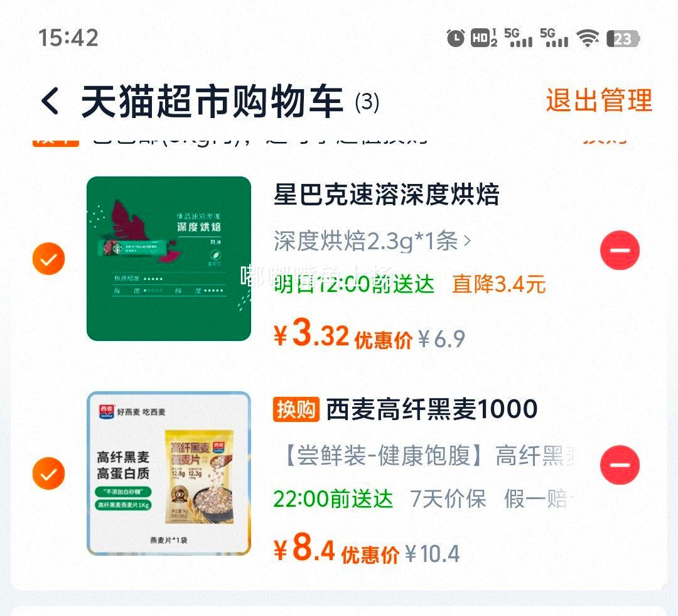Tap the Wi-Fi status bar icon
The image size is (678, 616).
point(588,38)
